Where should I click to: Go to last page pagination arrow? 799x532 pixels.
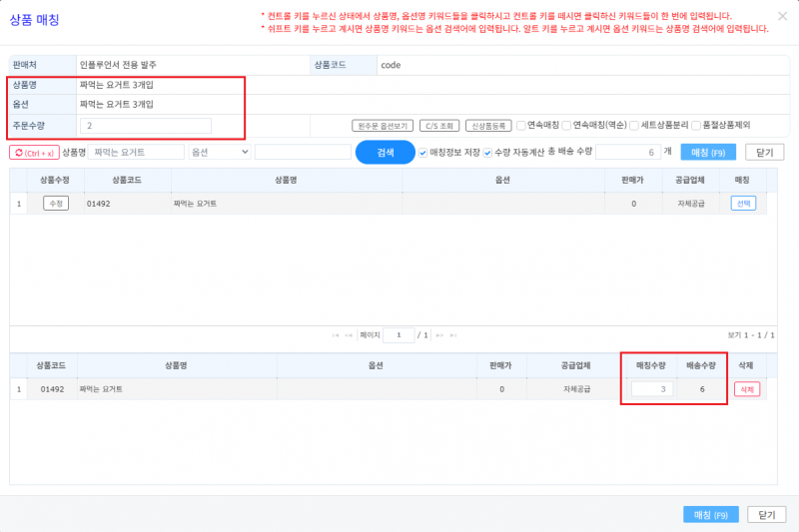(453, 335)
